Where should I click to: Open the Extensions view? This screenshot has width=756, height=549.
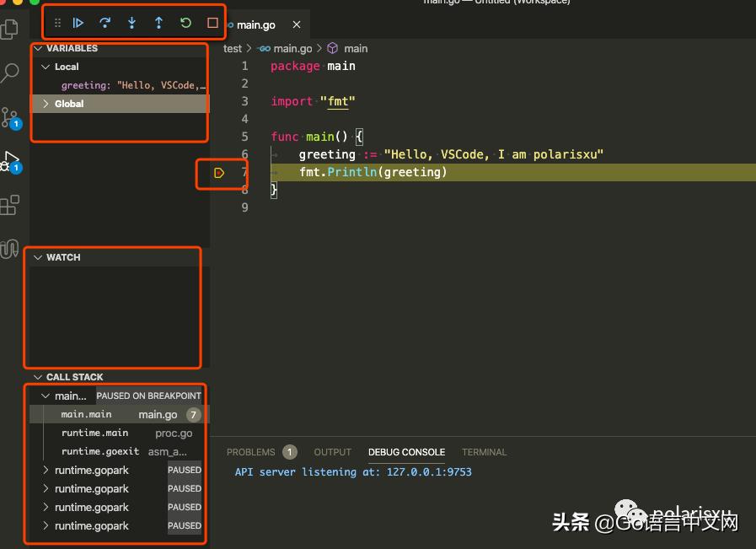[10, 205]
